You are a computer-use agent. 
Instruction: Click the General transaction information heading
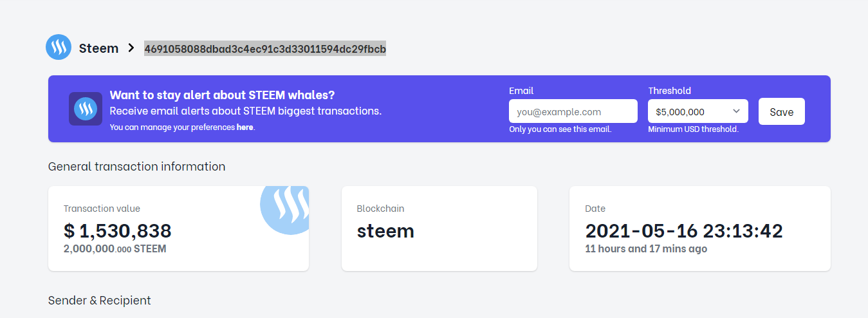(x=136, y=167)
